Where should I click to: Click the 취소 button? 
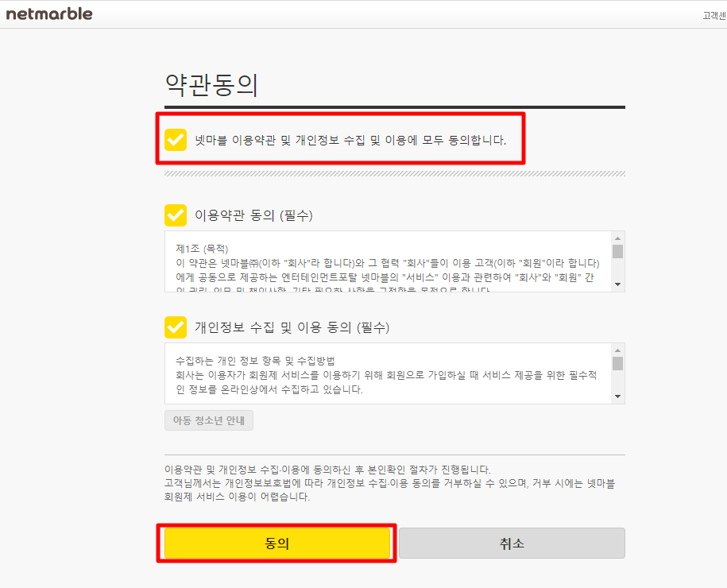pos(512,543)
